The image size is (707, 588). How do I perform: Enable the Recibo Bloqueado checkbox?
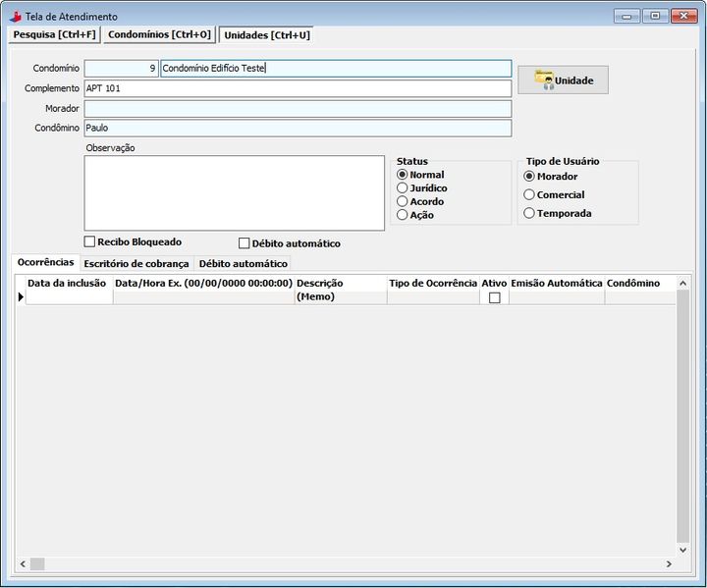point(90,242)
